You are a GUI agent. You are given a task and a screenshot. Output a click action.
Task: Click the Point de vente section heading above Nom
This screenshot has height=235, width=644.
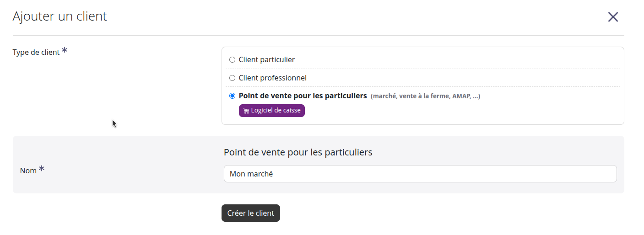[x=298, y=152]
